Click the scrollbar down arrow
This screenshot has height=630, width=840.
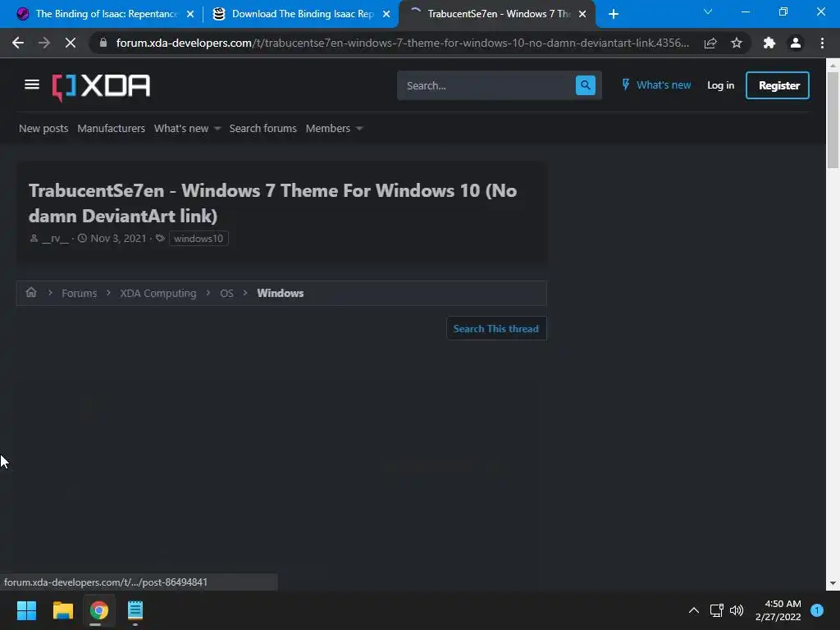coord(833,583)
